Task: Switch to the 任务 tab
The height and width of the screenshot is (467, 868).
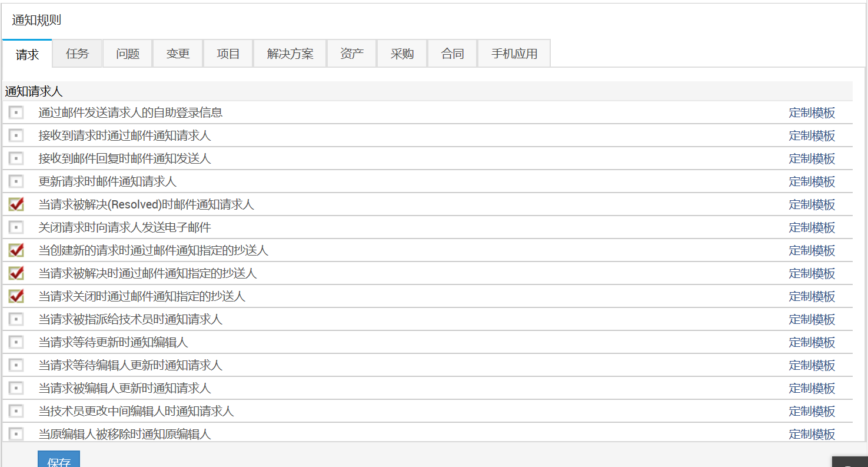Action: (x=77, y=54)
